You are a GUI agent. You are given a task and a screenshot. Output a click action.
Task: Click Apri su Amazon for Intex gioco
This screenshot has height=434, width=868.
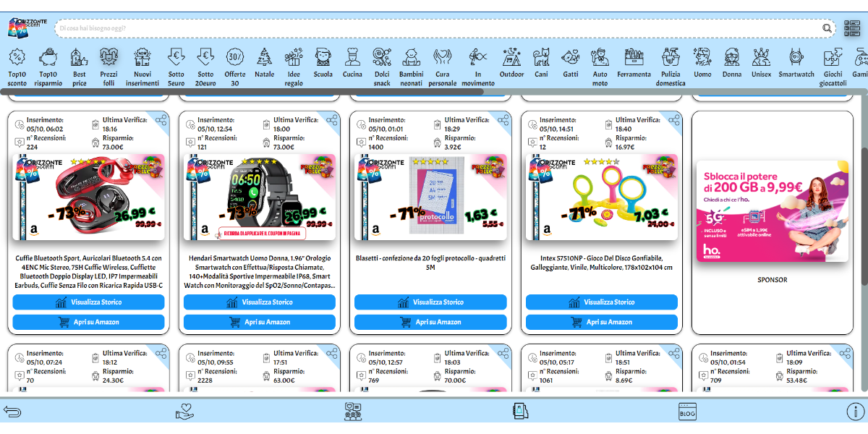click(x=601, y=322)
